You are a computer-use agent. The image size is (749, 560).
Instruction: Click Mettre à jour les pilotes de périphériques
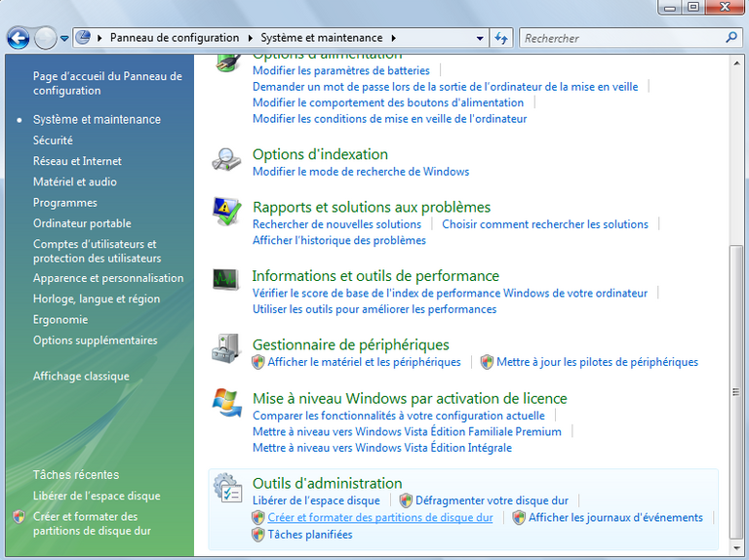597,362
